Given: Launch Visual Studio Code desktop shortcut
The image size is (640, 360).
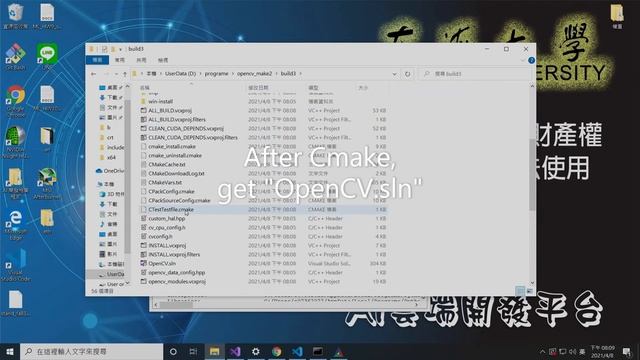Looking at the screenshot, I should pyautogui.click(x=16, y=266).
